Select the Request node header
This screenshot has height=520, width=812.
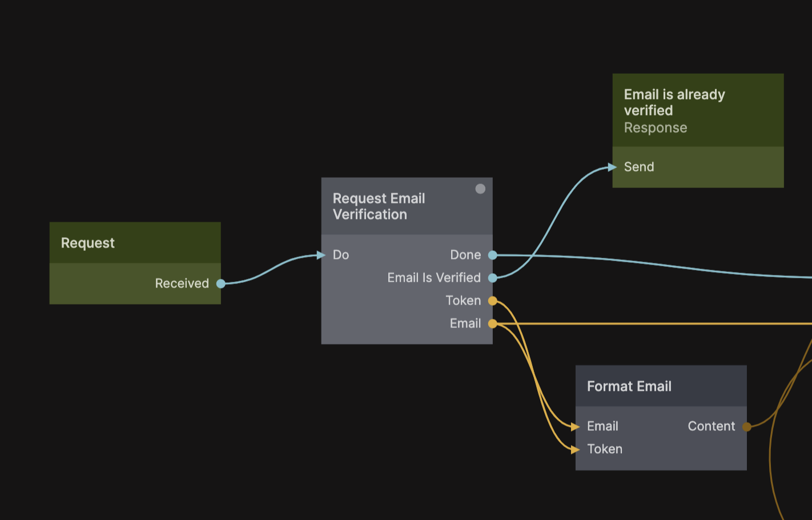click(x=135, y=243)
